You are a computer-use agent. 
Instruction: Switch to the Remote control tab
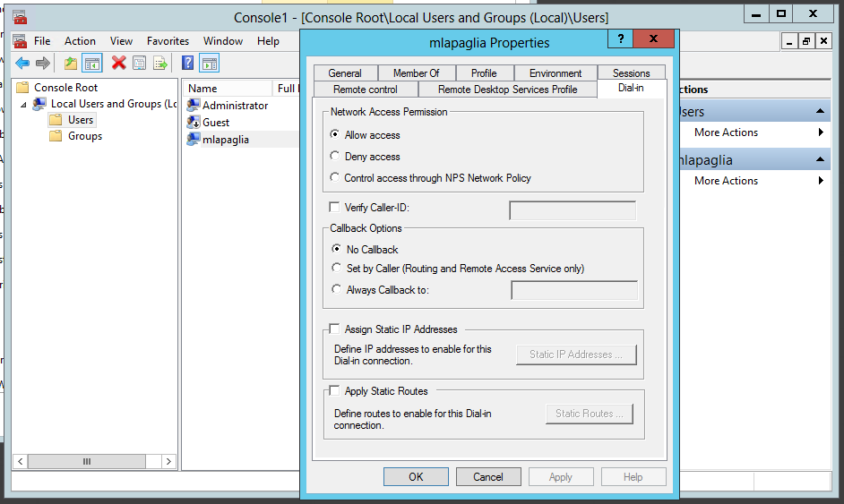pyautogui.click(x=365, y=90)
